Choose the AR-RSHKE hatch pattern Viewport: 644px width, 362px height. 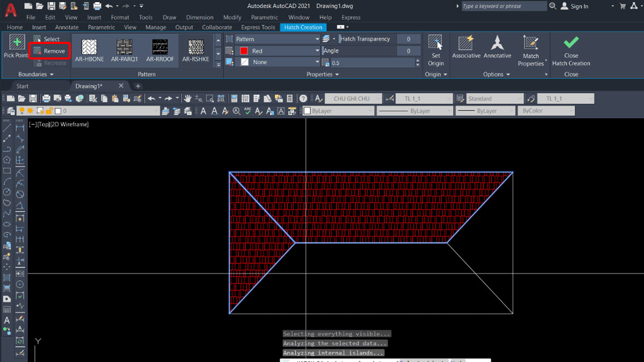coord(195,50)
